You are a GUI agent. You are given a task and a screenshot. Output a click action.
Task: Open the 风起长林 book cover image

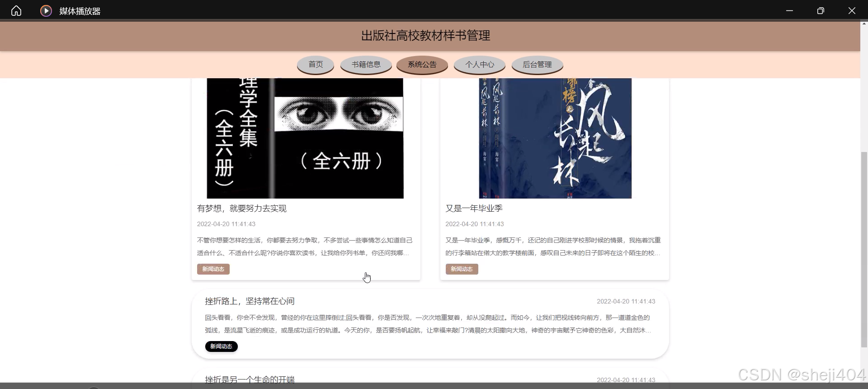555,138
